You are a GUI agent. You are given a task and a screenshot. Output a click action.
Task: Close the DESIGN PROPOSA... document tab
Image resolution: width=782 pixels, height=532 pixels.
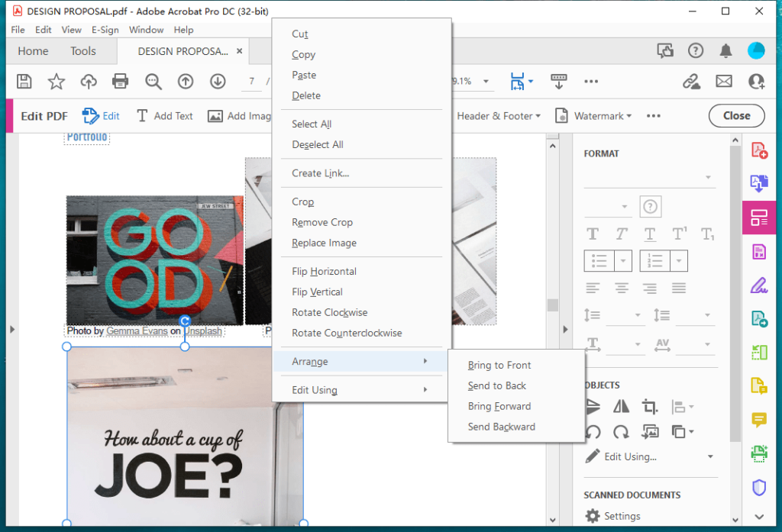[x=239, y=51]
